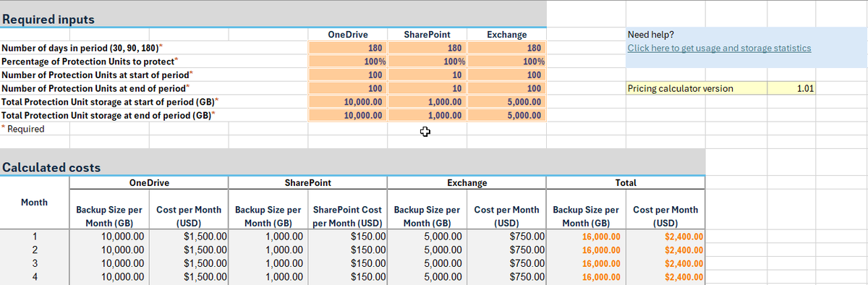Click the 'Calculated costs' heading
The image size is (868, 285).
[x=51, y=168]
